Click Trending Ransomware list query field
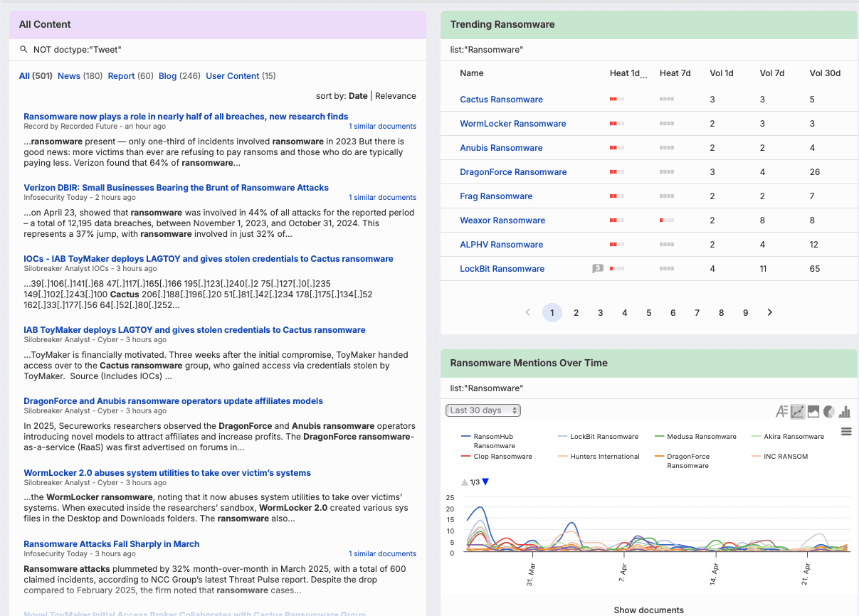The height and width of the screenshot is (616, 859). (x=649, y=50)
